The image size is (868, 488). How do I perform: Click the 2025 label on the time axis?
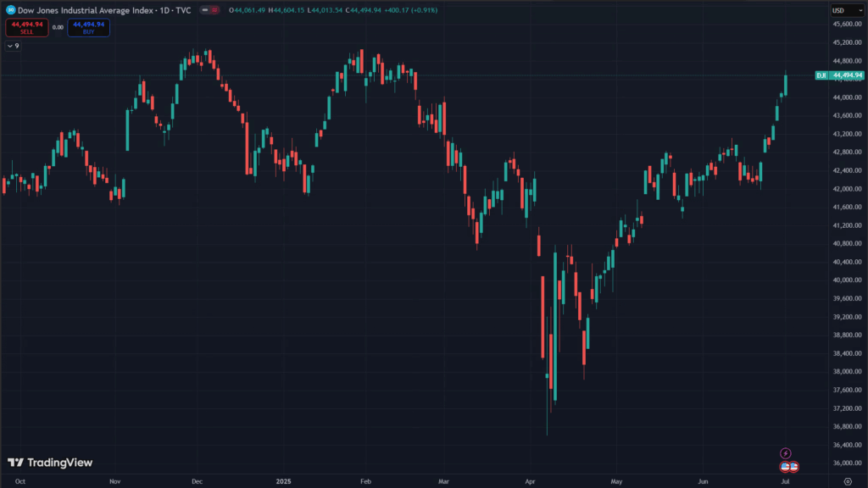283,480
